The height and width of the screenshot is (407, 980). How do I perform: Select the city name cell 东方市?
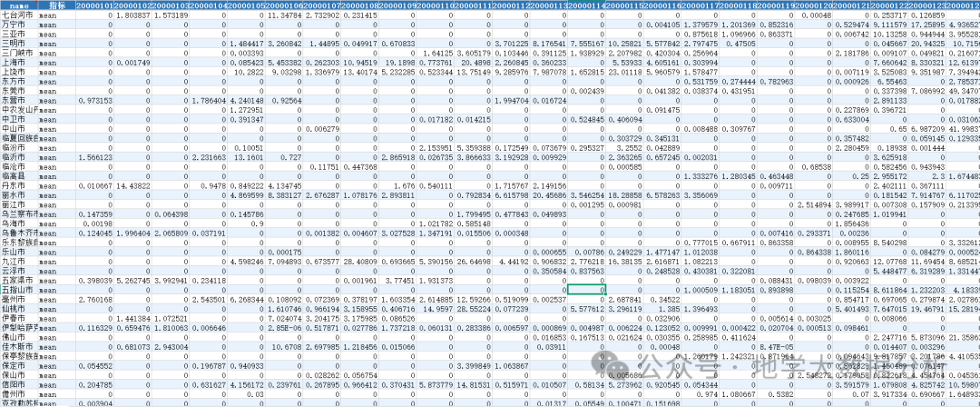coord(19,81)
